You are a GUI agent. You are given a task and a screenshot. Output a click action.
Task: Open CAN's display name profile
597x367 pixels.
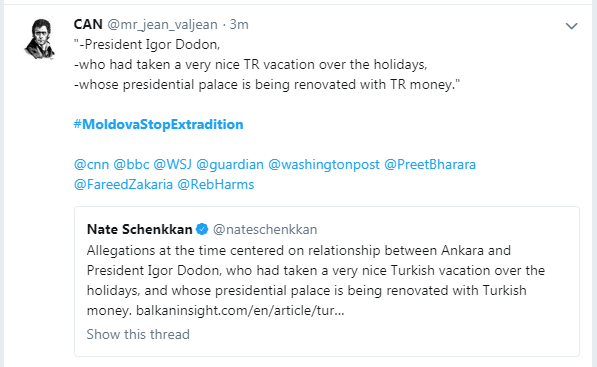(x=88, y=24)
